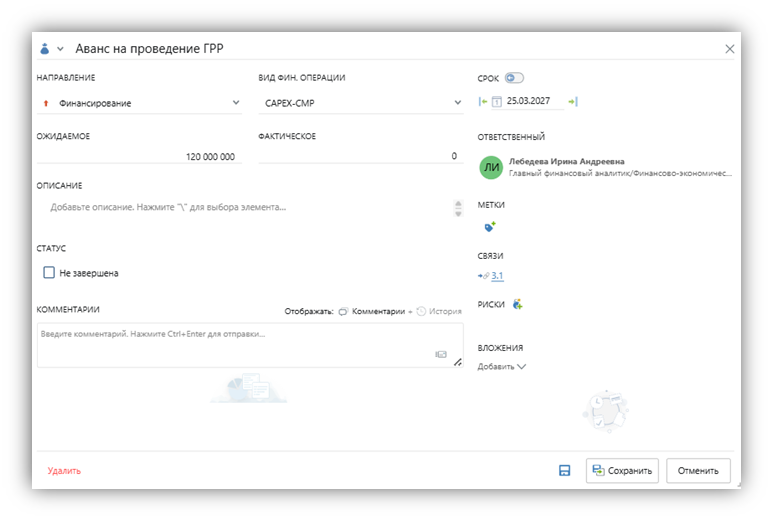The image size is (773, 521).
Task: Add a risk with the Риски icon
Action: pyautogui.click(x=517, y=304)
